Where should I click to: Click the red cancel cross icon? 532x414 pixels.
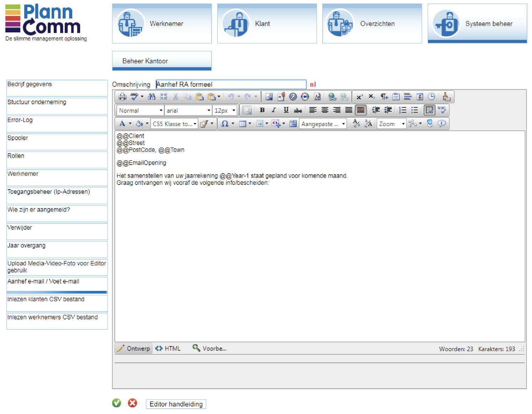pos(132,403)
